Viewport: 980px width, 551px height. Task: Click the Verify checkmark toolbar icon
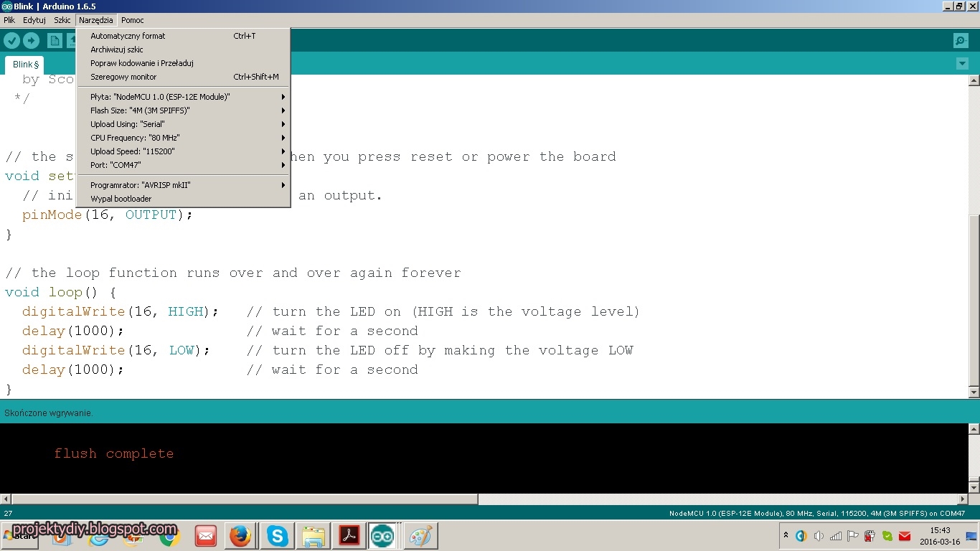tap(12, 41)
